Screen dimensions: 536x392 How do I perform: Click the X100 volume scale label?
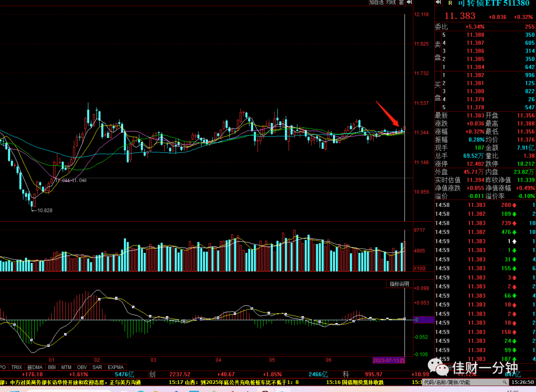tap(419, 268)
